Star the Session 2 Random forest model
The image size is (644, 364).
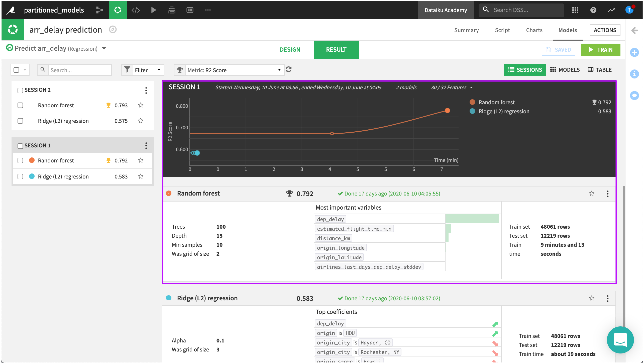141,105
